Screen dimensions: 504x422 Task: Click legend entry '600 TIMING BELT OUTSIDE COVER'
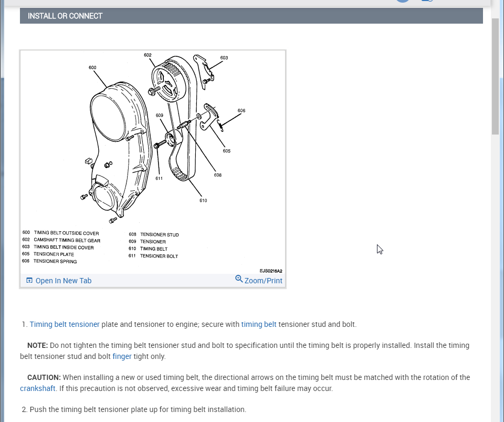60,233
